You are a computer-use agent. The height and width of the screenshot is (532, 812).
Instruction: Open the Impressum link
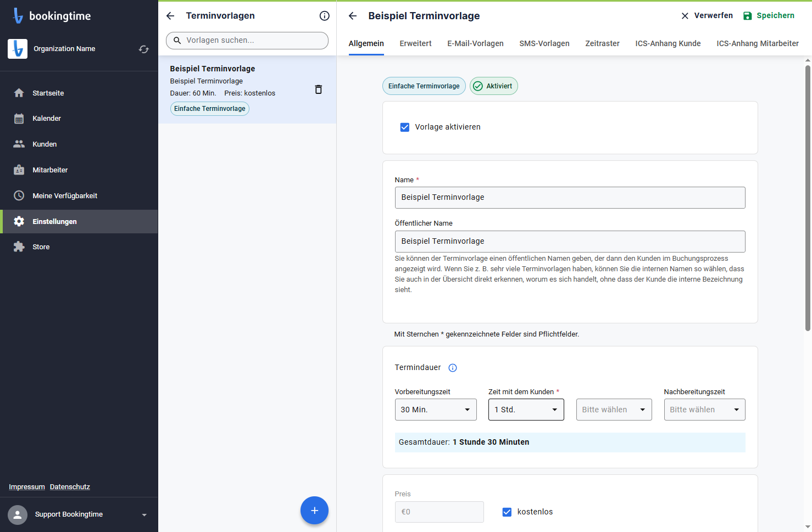point(27,487)
